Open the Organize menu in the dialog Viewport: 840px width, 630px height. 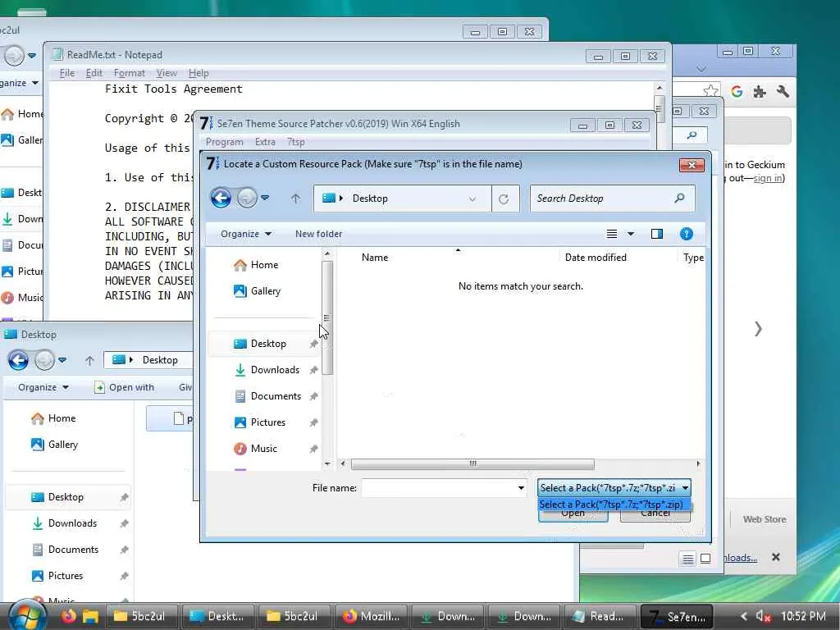point(246,234)
